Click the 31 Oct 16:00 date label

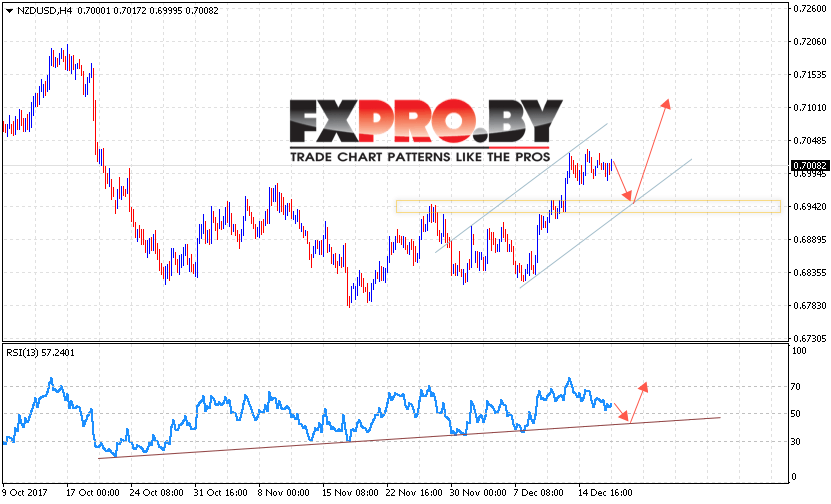pos(221,493)
